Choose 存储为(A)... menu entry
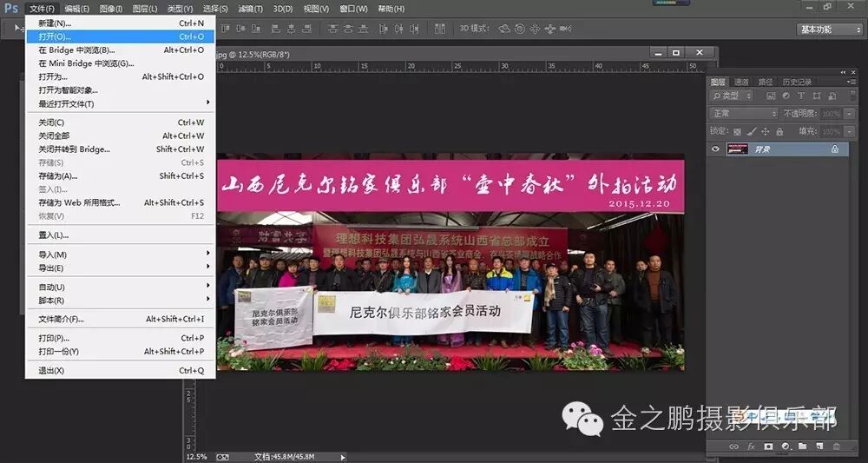Image resolution: width=868 pixels, height=463 pixels. (x=120, y=176)
